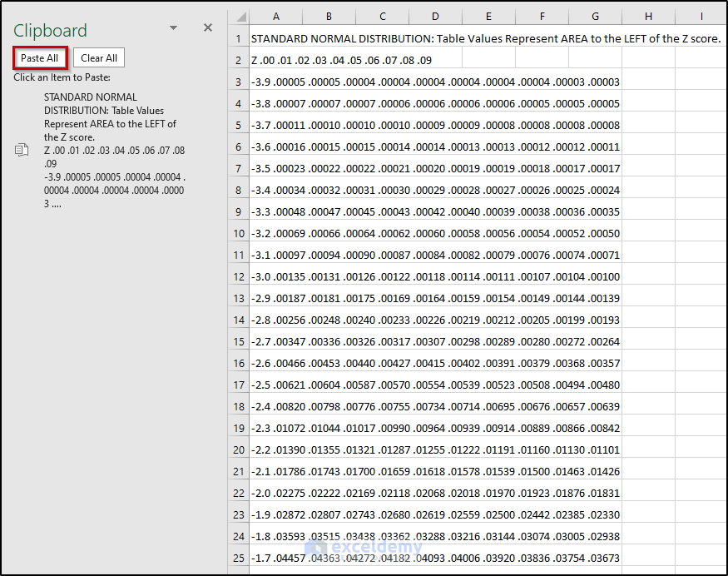728x576 pixels.
Task: Select row 5 header
Action: tap(239, 125)
